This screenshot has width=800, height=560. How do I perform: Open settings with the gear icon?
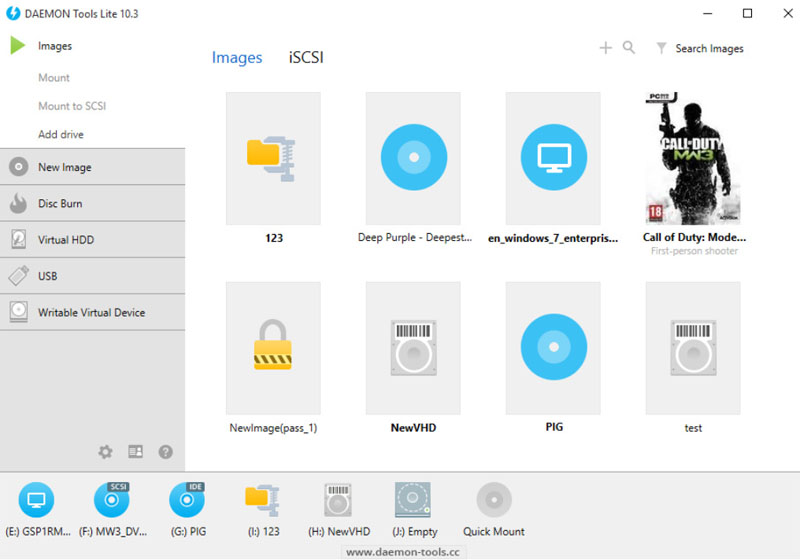click(x=105, y=451)
